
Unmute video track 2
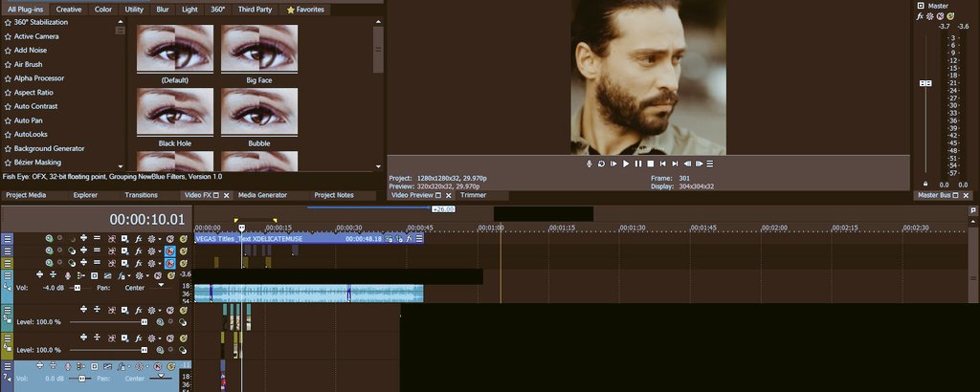point(170,250)
